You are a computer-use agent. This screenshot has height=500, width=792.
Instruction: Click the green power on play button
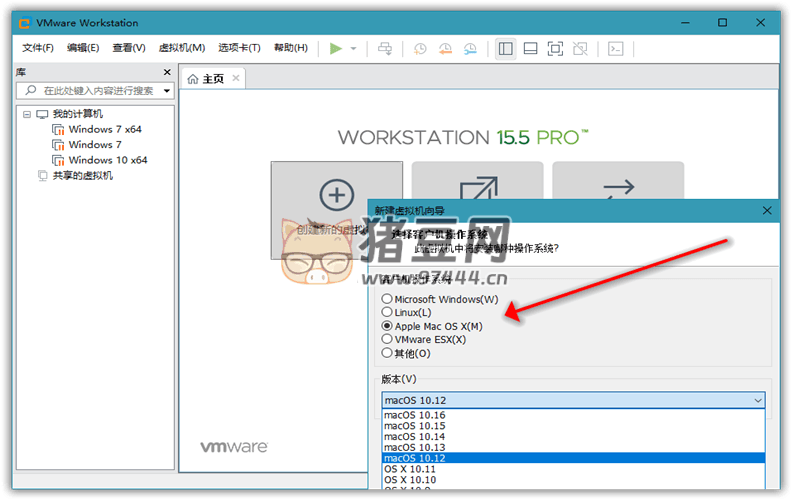(336, 48)
